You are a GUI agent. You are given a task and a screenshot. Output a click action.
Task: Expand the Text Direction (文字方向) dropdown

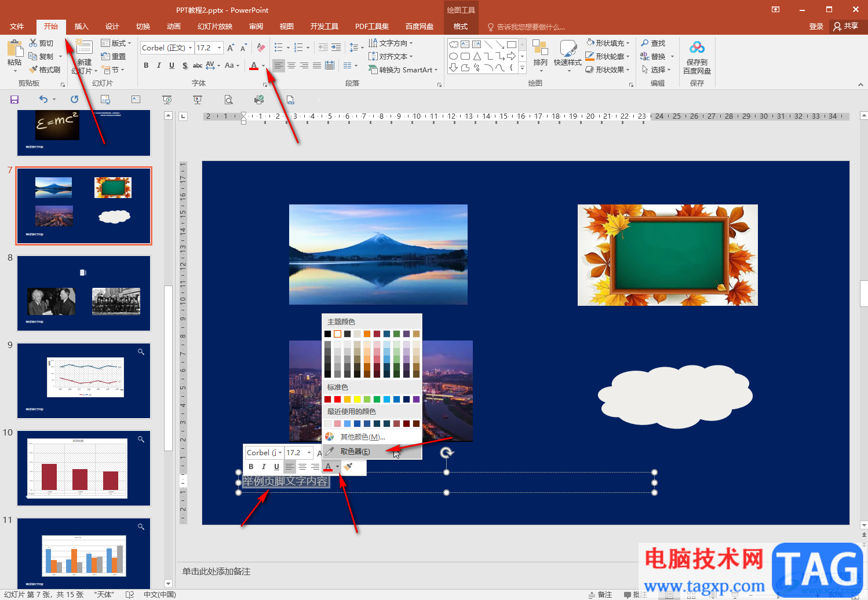pos(391,43)
